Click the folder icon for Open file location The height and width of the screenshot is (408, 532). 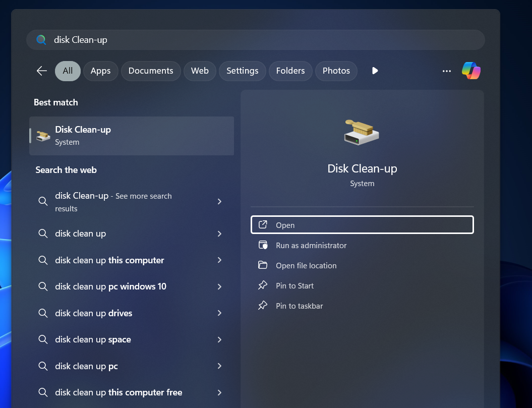coord(263,265)
